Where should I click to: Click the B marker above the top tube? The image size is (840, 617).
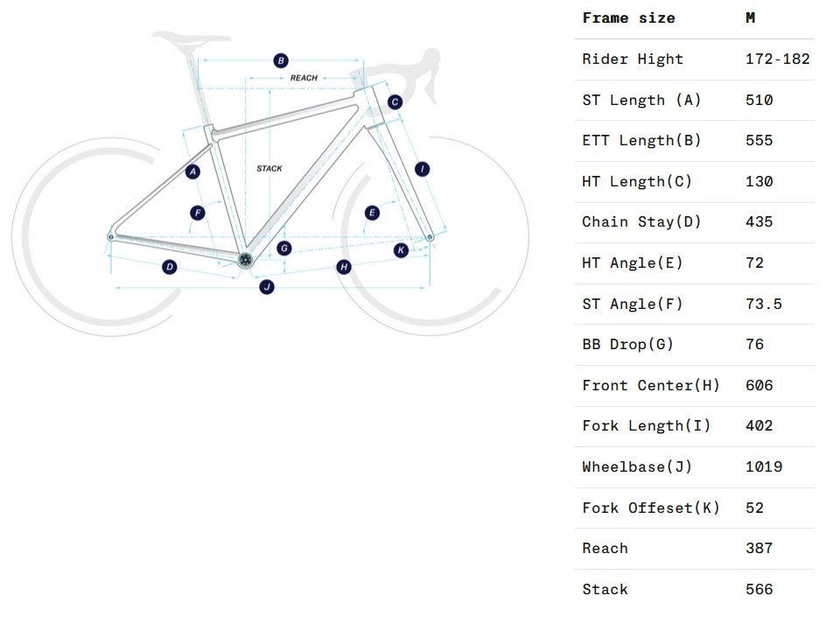click(x=281, y=60)
